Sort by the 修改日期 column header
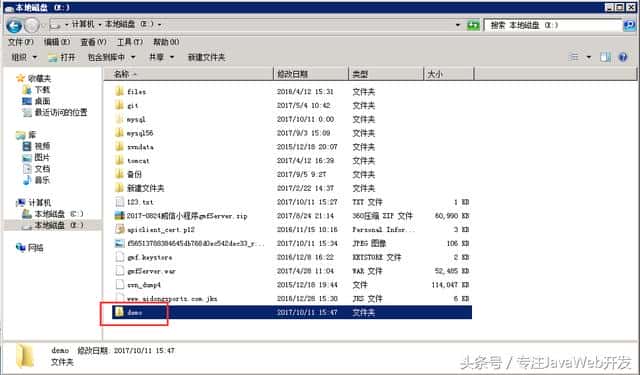 [311, 74]
